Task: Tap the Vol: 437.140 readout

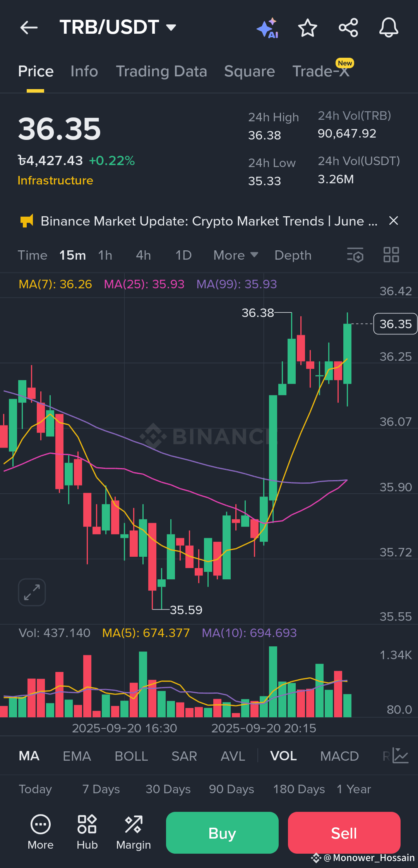Action: tap(55, 633)
